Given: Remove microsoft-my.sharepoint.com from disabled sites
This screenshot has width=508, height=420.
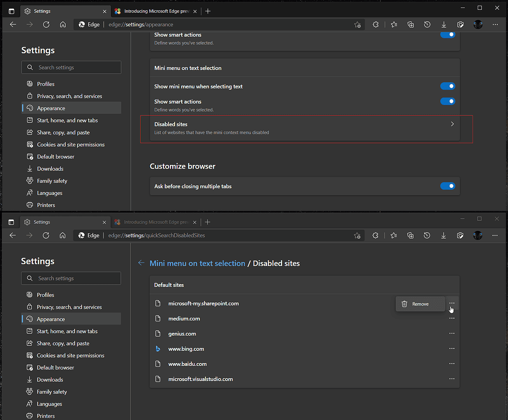Looking at the screenshot, I should point(420,303).
